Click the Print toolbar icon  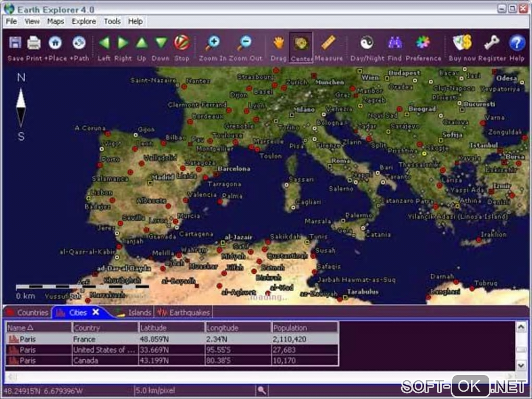pos(34,43)
